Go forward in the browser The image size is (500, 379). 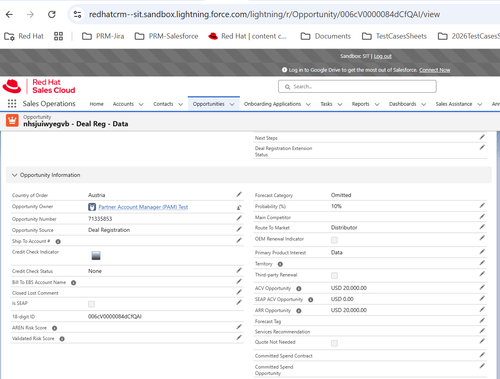[x=30, y=14]
